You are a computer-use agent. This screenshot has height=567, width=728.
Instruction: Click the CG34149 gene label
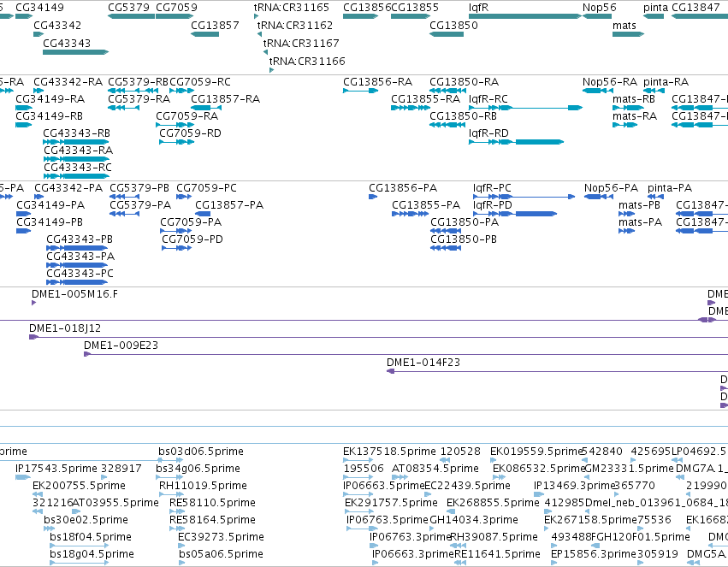click(x=39, y=8)
